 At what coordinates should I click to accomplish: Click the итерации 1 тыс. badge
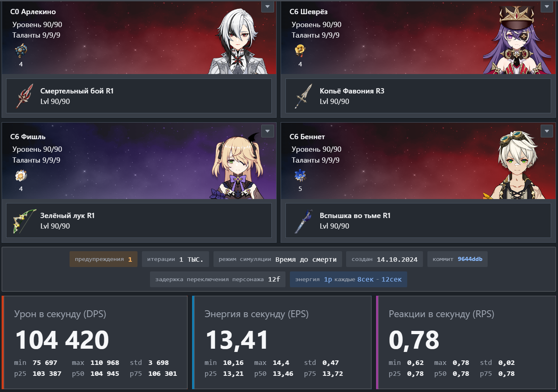pyautogui.click(x=175, y=259)
